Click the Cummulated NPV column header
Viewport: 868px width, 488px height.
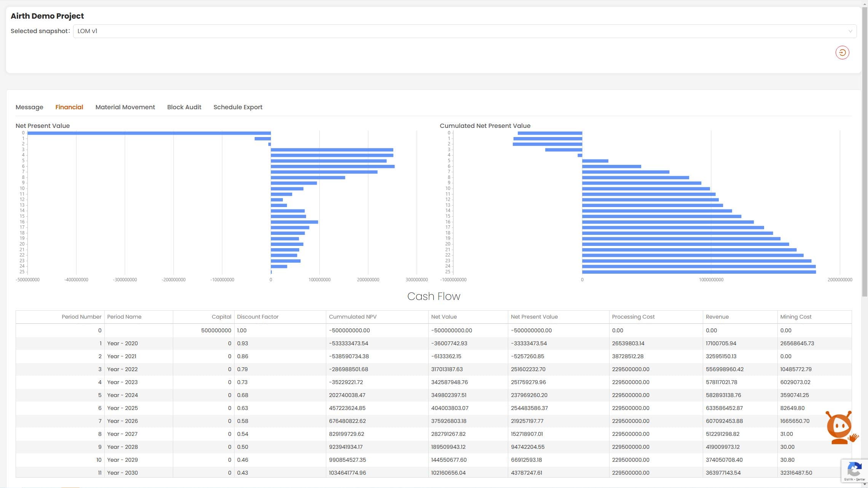[x=353, y=317]
